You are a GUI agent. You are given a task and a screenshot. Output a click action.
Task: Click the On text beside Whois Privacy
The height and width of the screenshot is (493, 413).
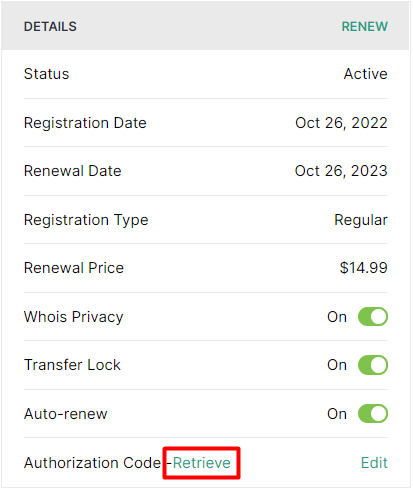(337, 317)
